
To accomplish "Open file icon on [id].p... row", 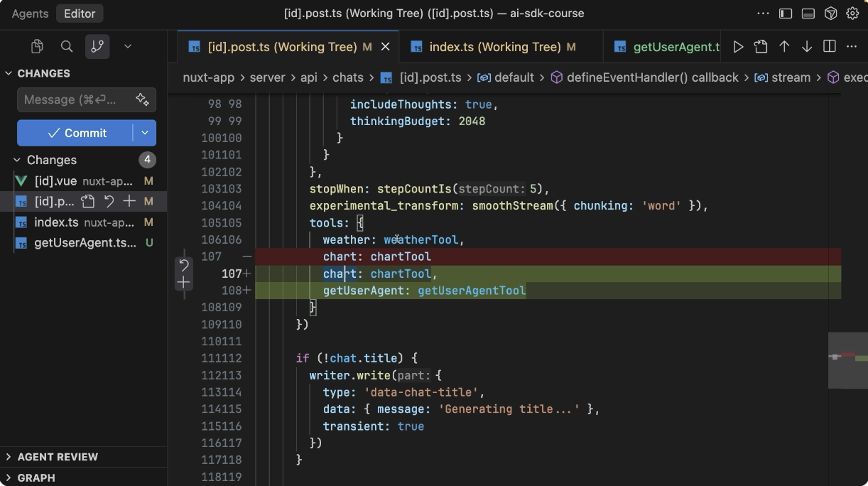I will [x=87, y=202].
